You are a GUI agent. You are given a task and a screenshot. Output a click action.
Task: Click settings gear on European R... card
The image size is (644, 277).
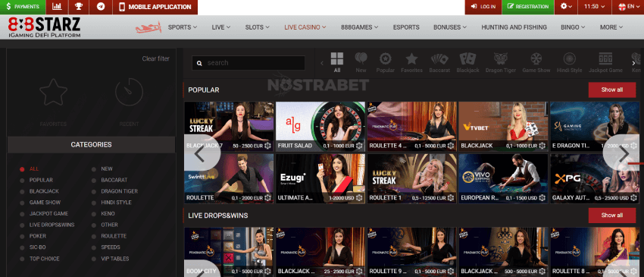click(542, 198)
